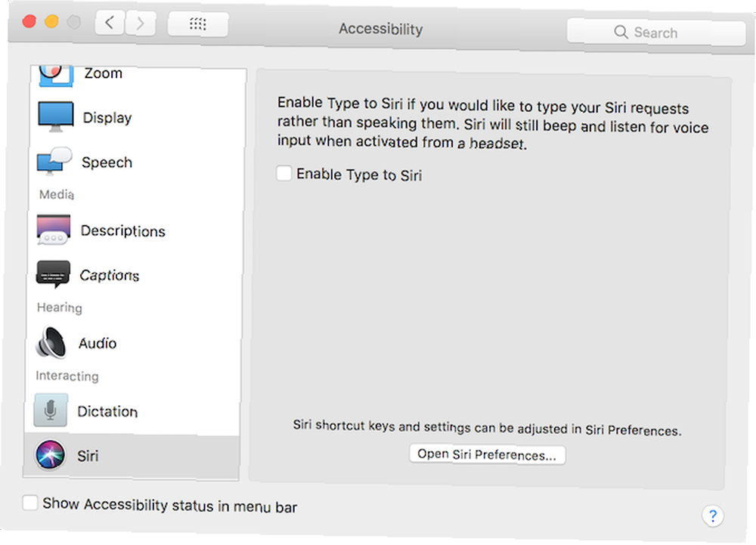Select Zoom in the sidebar list
The width and height of the screenshot is (756, 545).
click(x=138, y=76)
